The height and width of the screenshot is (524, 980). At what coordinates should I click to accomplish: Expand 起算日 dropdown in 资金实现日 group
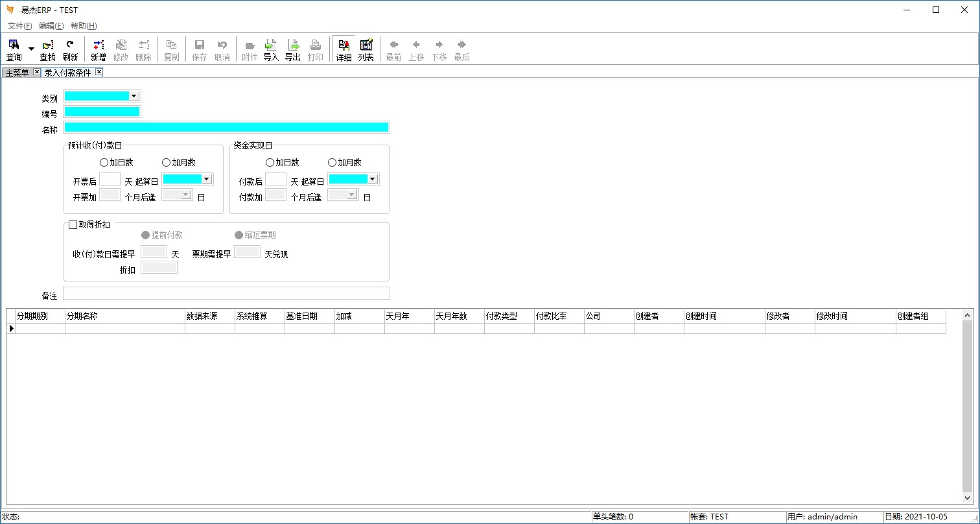pos(373,179)
